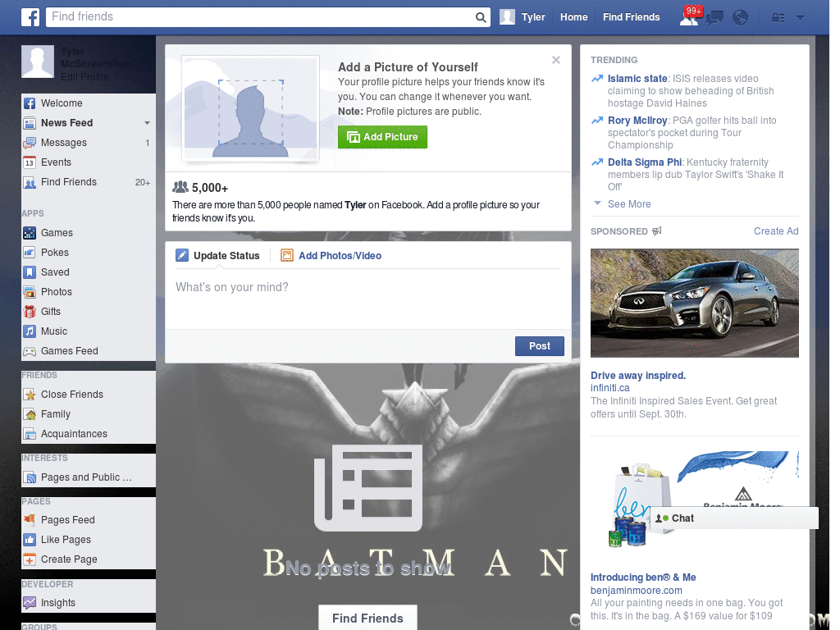
Task: Click the Games app icon
Action: [x=30, y=233]
